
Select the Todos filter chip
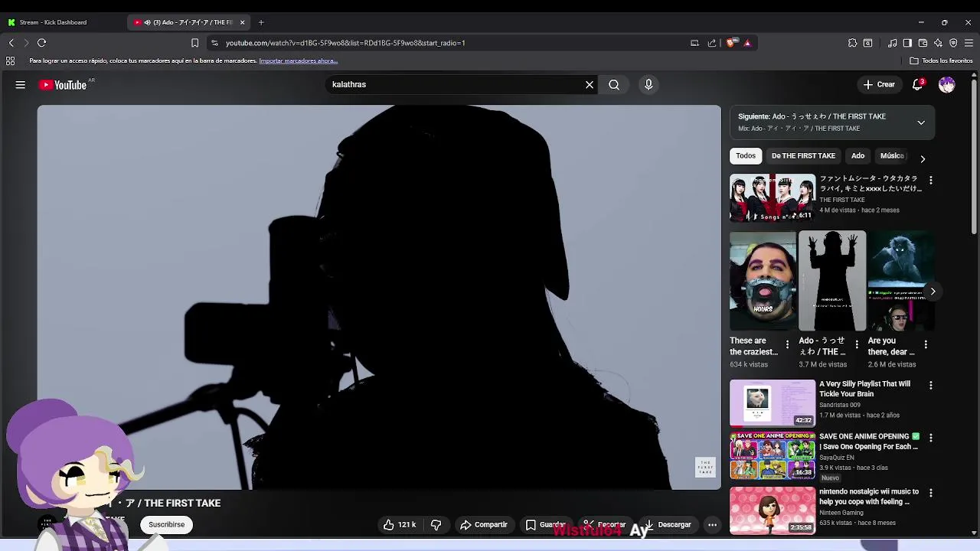point(746,156)
